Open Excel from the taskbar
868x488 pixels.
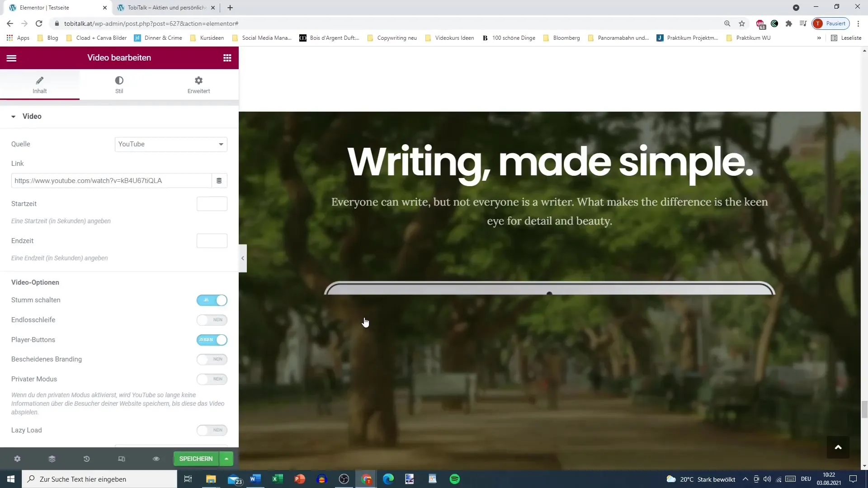[278, 479]
